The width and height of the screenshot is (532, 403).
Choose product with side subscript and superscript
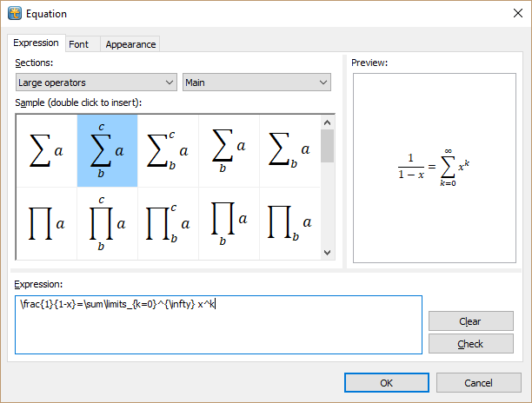coord(168,224)
